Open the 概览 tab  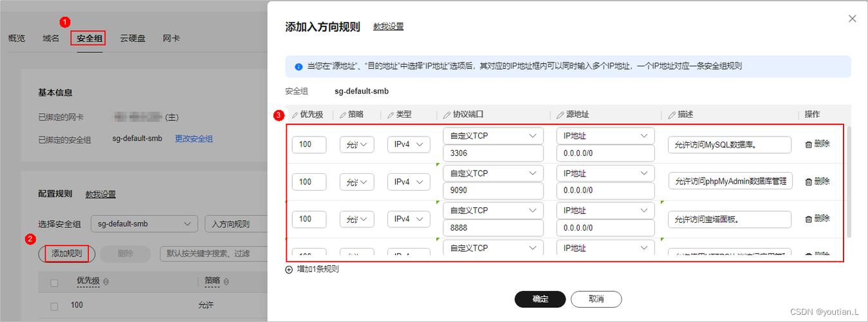(x=17, y=39)
